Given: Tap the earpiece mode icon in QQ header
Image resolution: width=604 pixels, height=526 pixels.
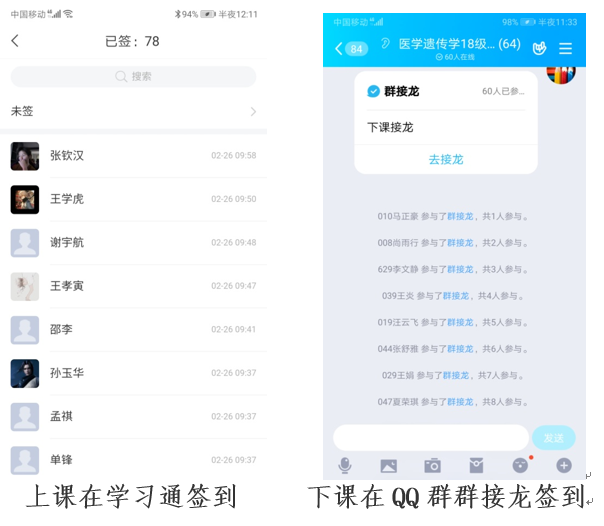Looking at the screenshot, I should point(385,43).
